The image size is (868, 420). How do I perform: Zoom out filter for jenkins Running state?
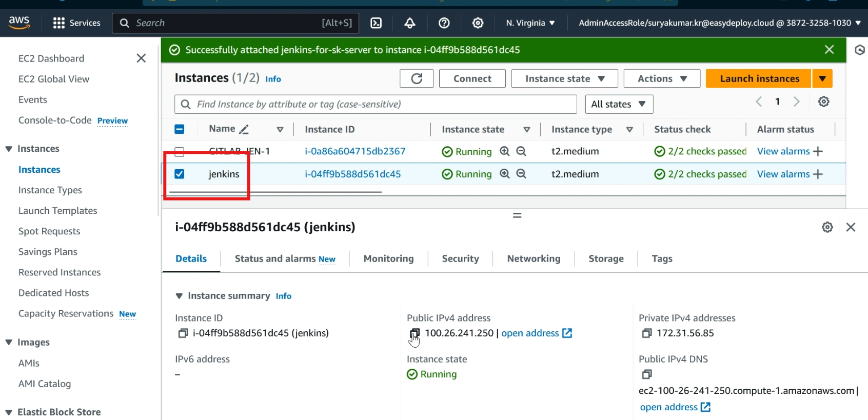coord(521,174)
